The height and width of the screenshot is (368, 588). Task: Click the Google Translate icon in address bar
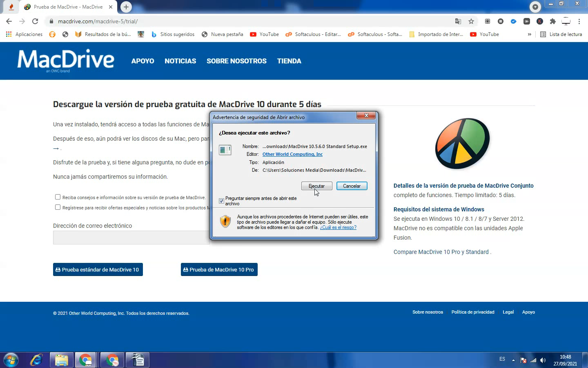[x=458, y=21]
